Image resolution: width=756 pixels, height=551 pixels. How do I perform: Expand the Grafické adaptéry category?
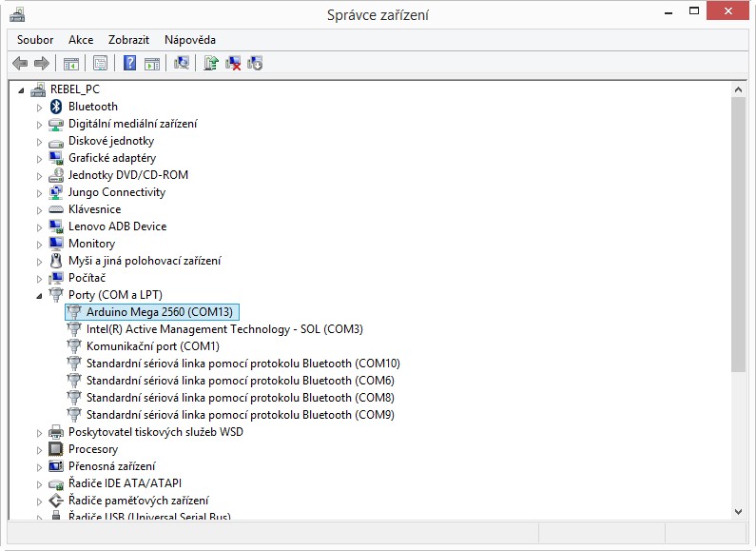click(x=40, y=158)
